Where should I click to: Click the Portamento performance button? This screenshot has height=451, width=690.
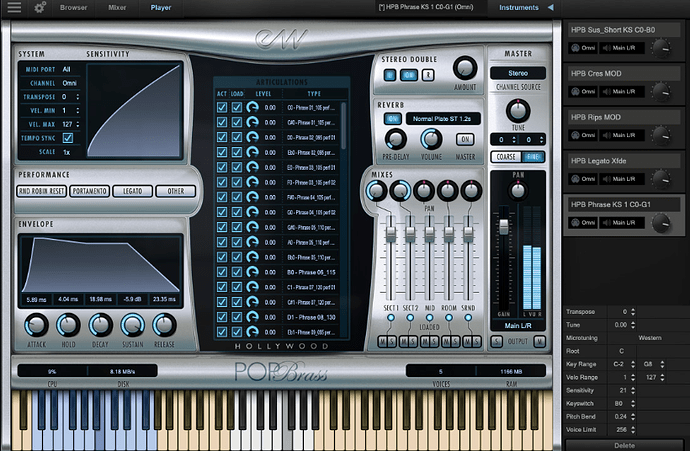click(89, 191)
